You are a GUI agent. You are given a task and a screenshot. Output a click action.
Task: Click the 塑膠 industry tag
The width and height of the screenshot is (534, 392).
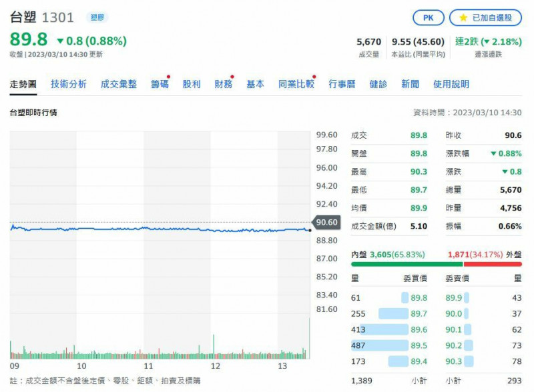(x=97, y=17)
